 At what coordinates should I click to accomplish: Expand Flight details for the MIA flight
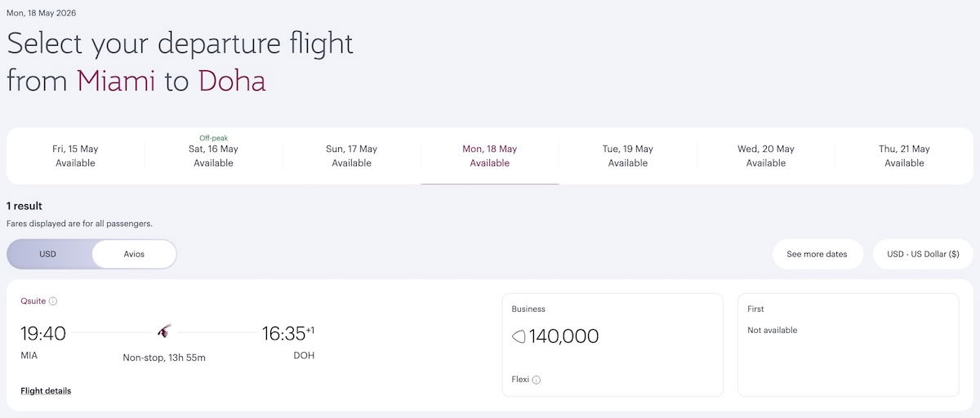click(x=46, y=391)
